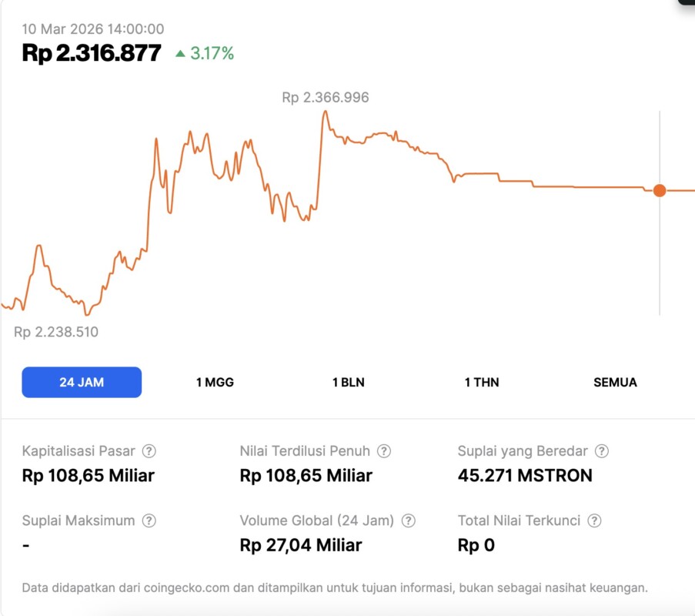
Task: Select the orange price marker dot
Action: pos(660,190)
